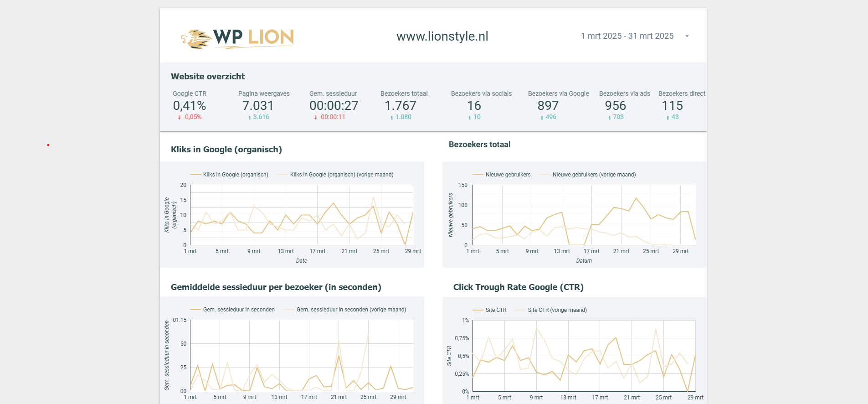This screenshot has width=868, height=404.
Task: Click the Pagina weergaves value 7.031
Action: click(x=258, y=106)
